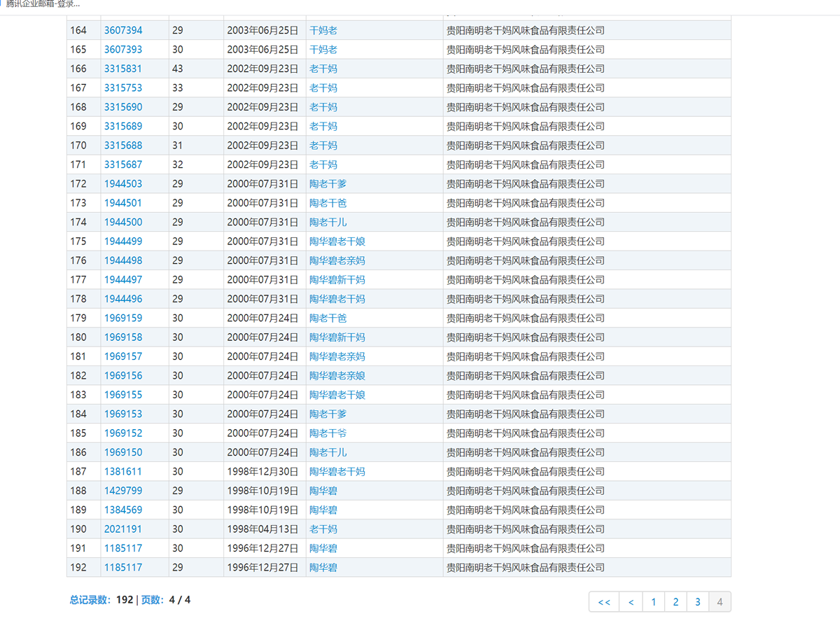
Task: Open registration number 2021191 link
Action: (123, 528)
